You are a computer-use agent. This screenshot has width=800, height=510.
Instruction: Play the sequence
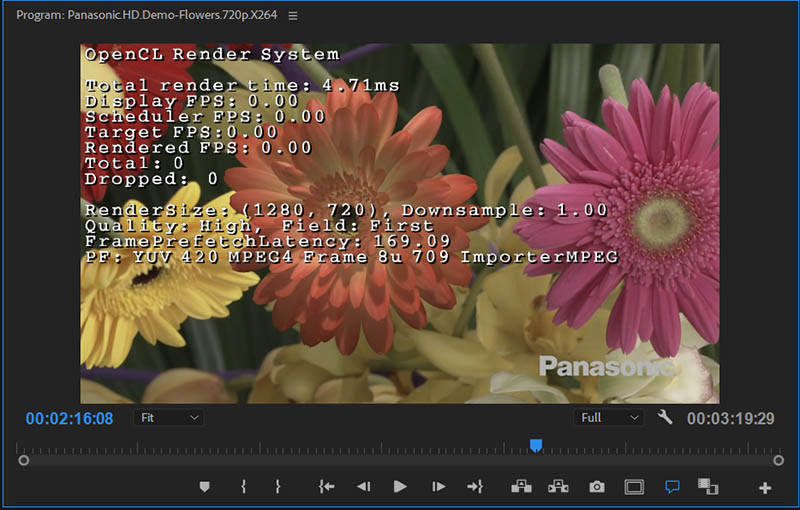(400, 487)
